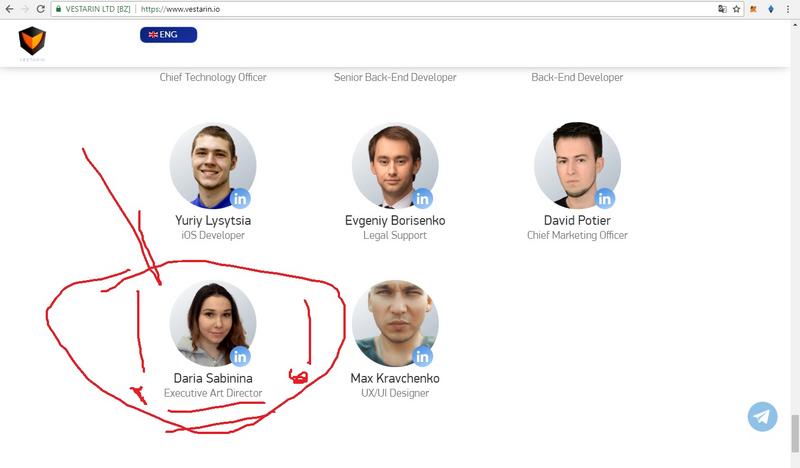
Task: Click David Potier's profile photo
Action: (x=578, y=165)
